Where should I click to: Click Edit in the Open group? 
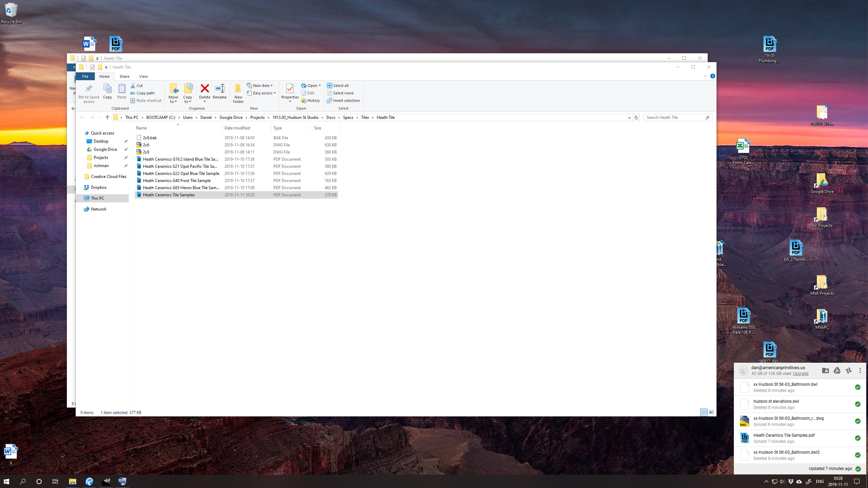coord(308,93)
